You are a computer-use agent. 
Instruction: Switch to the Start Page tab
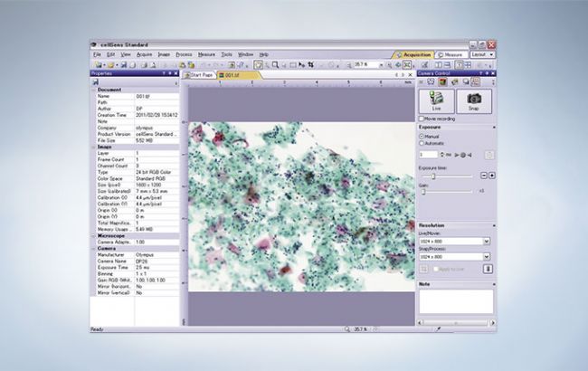tap(200, 75)
